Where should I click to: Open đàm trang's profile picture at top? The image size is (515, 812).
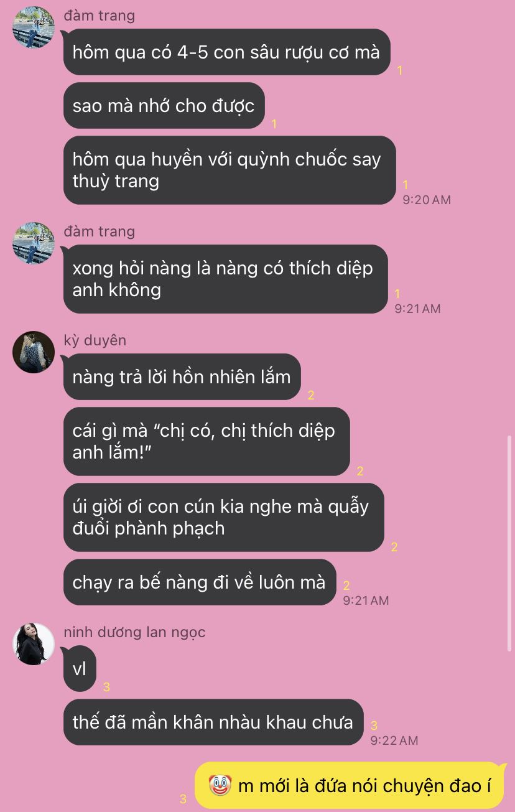coord(34,27)
